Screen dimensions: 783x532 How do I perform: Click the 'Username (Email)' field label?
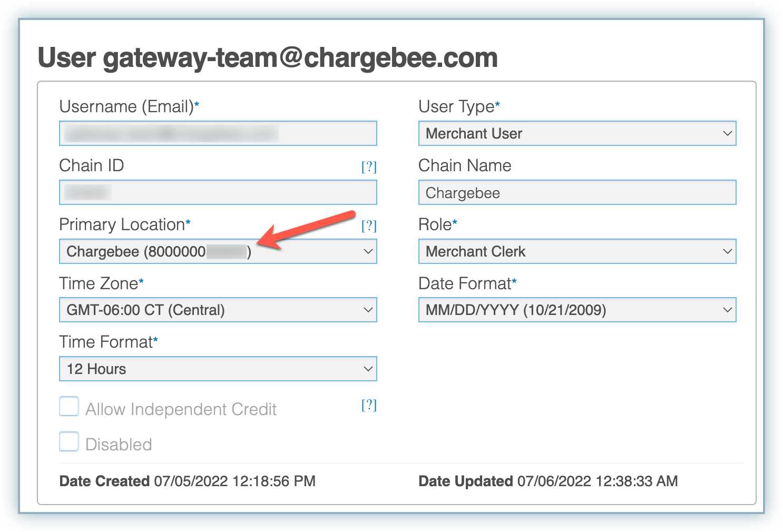point(126,107)
